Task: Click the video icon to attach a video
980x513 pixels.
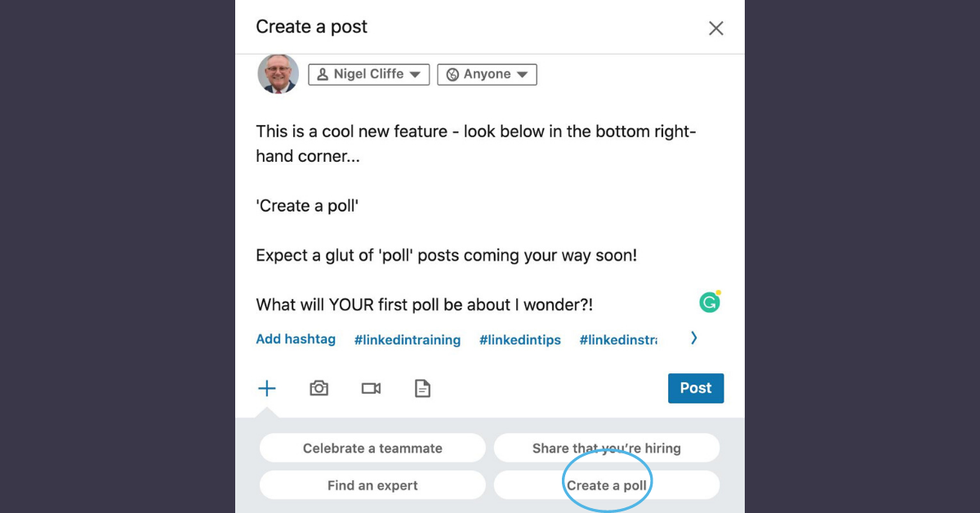Action: [x=371, y=388]
